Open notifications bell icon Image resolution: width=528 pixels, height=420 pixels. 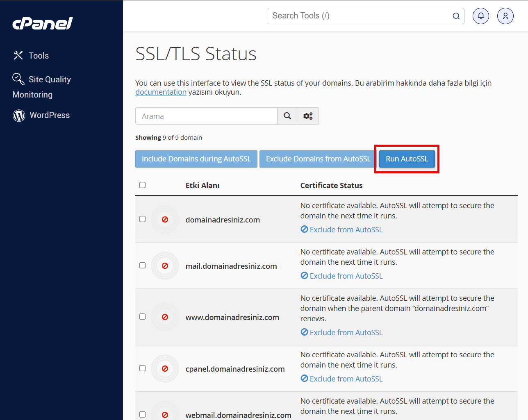click(480, 16)
